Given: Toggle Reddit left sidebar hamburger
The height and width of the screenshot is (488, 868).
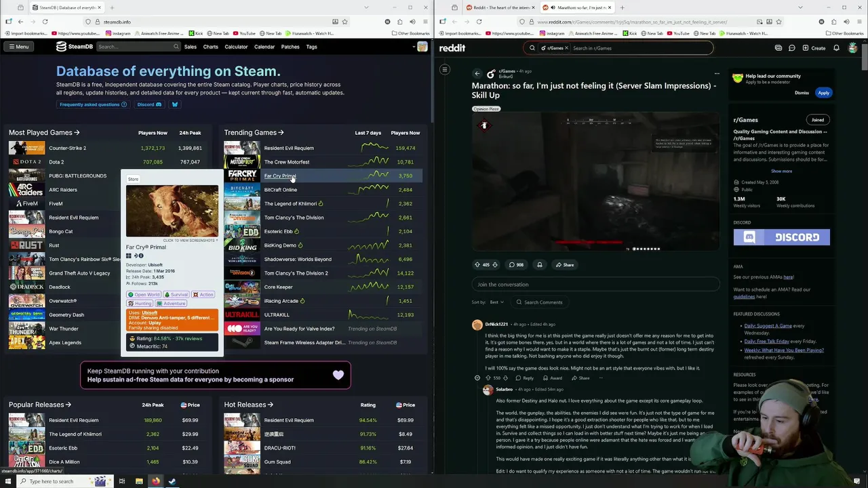Looking at the screenshot, I should (445, 69).
